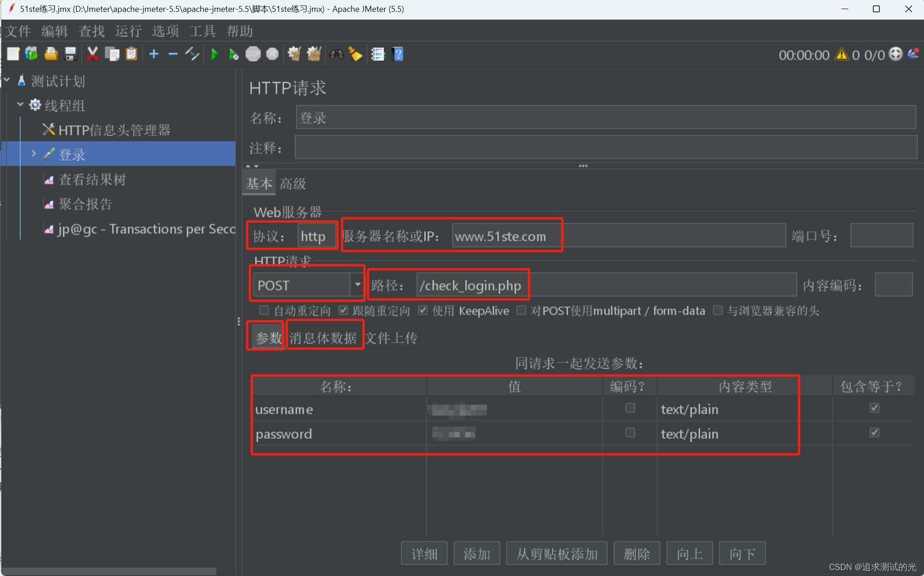
Task: Open Search with binoculars icon
Action: coord(337,54)
